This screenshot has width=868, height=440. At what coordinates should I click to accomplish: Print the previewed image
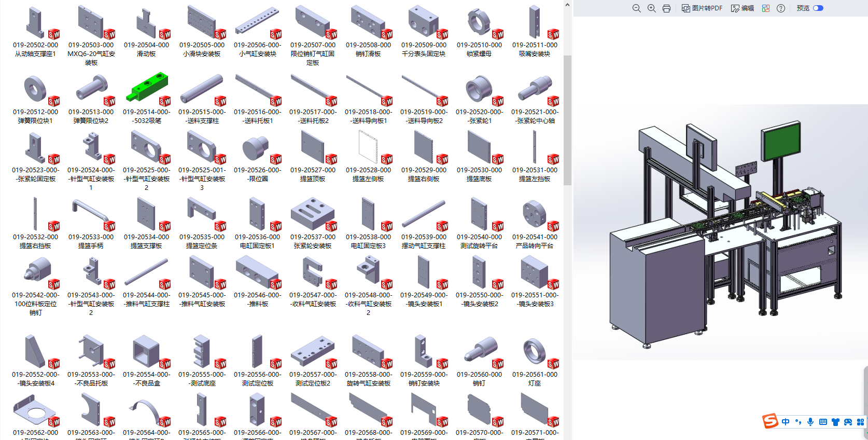(666, 8)
